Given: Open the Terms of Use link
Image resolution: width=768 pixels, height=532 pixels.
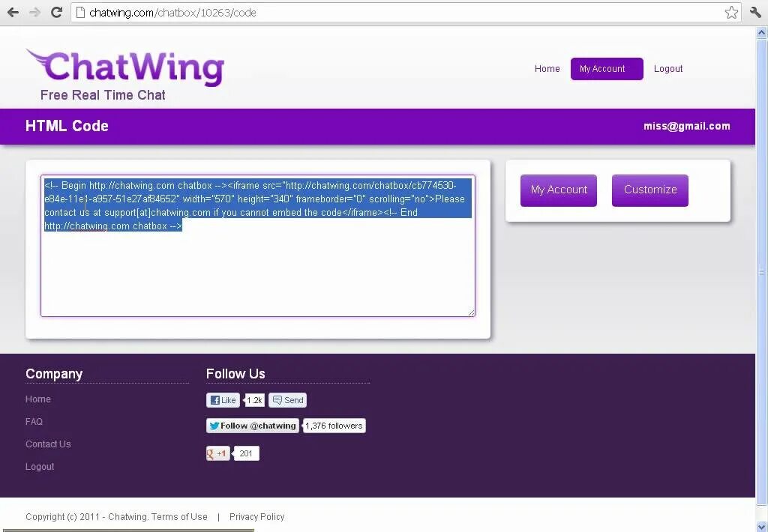Looking at the screenshot, I should tap(179, 517).
